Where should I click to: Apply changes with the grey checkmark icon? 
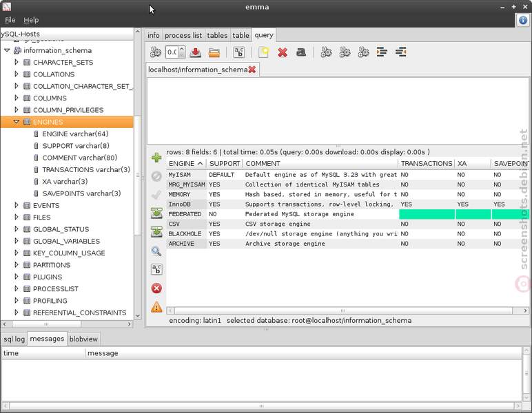pos(156,195)
